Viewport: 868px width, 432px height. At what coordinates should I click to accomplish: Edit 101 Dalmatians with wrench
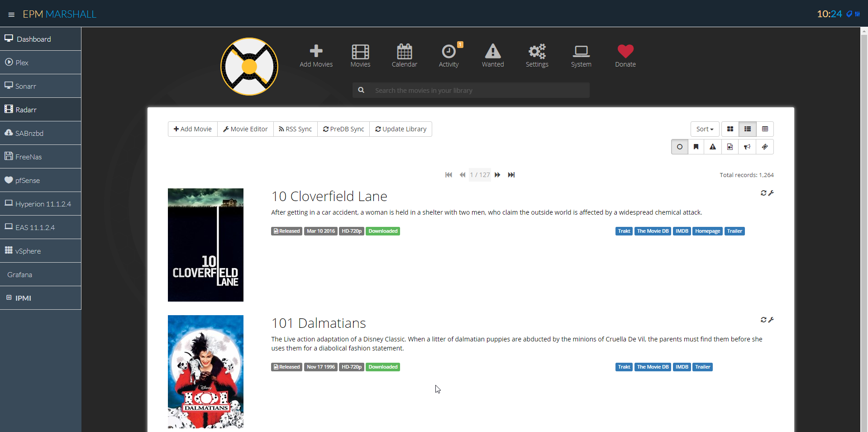pyautogui.click(x=771, y=320)
